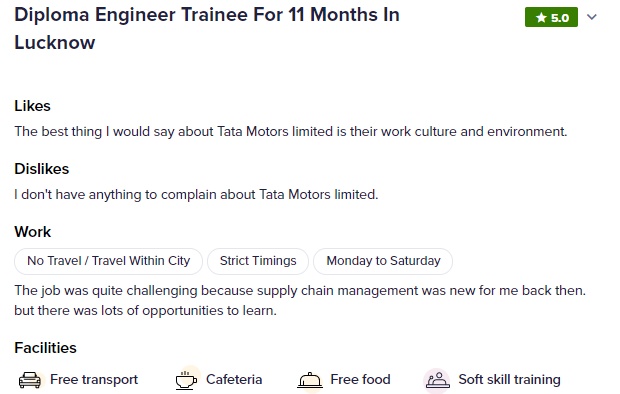Click the Cafeteria label text

tap(234, 379)
